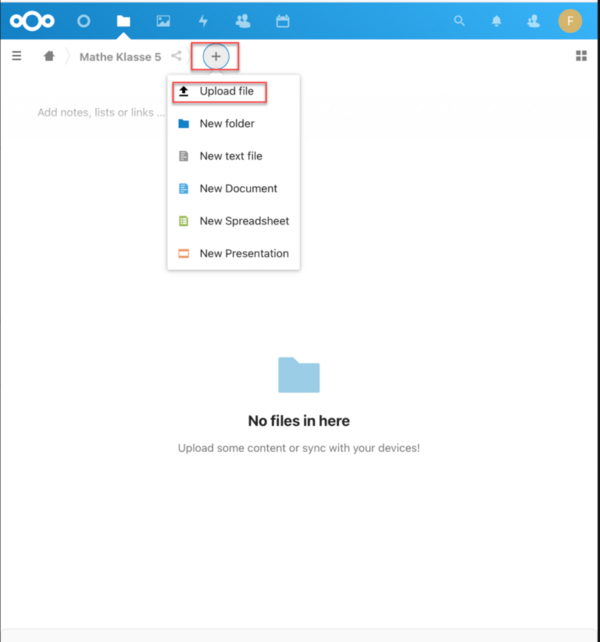Click the plus new button
Image resolution: width=600 pixels, height=642 pixels.
216,57
